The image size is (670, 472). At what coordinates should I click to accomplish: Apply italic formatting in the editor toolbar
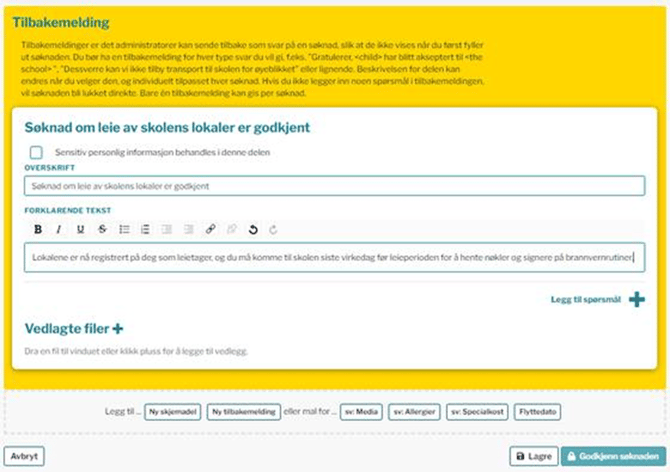pyautogui.click(x=59, y=229)
